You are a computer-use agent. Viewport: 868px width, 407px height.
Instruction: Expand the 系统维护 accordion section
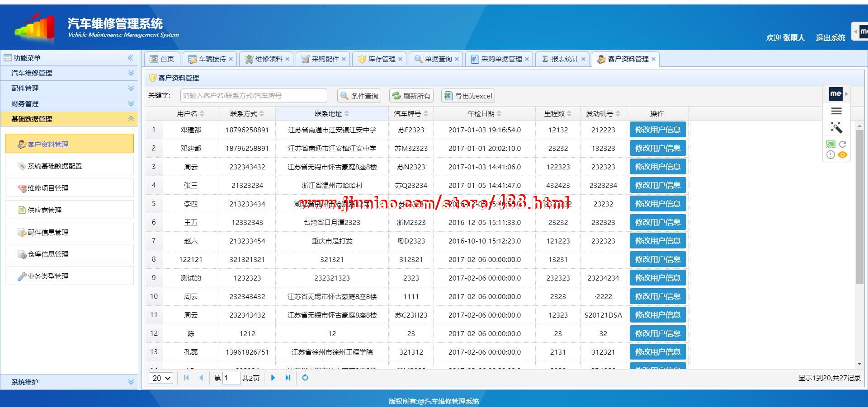pyautogui.click(x=69, y=382)
